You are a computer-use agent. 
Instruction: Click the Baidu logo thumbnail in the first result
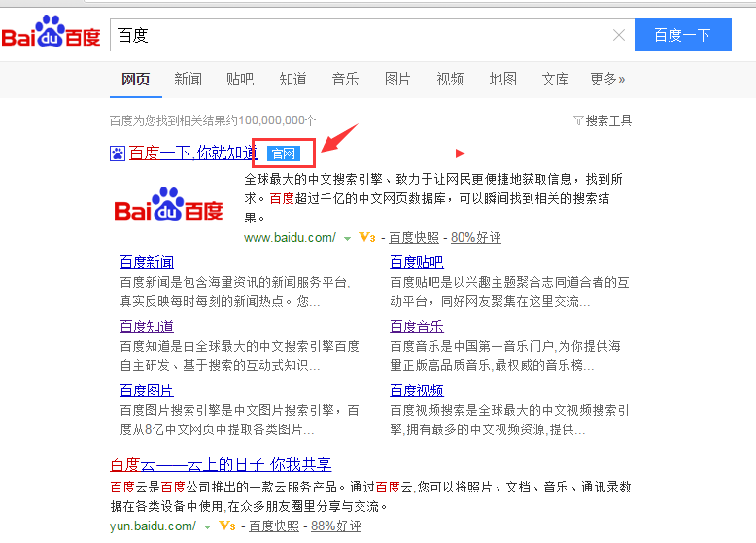tap(169, 206)
